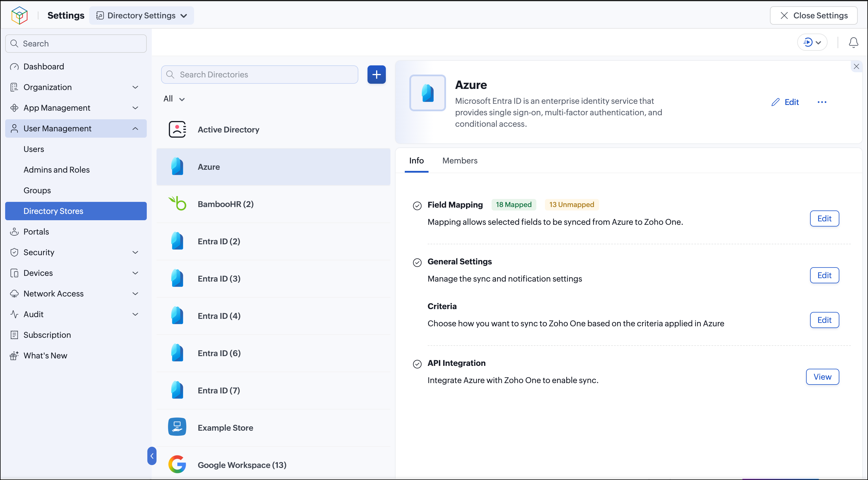Click the sidebar Search field
Screen dimensions: 868x480
coord(76,44)
